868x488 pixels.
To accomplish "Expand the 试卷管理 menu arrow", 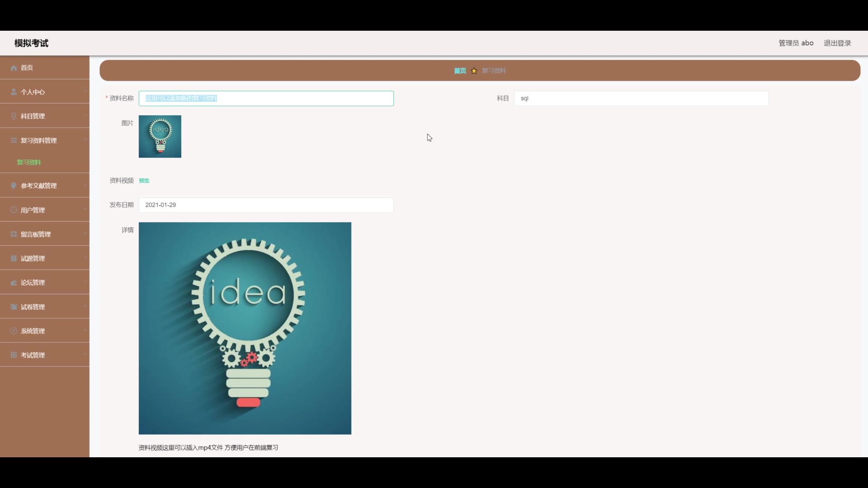I will coord(85,306).
